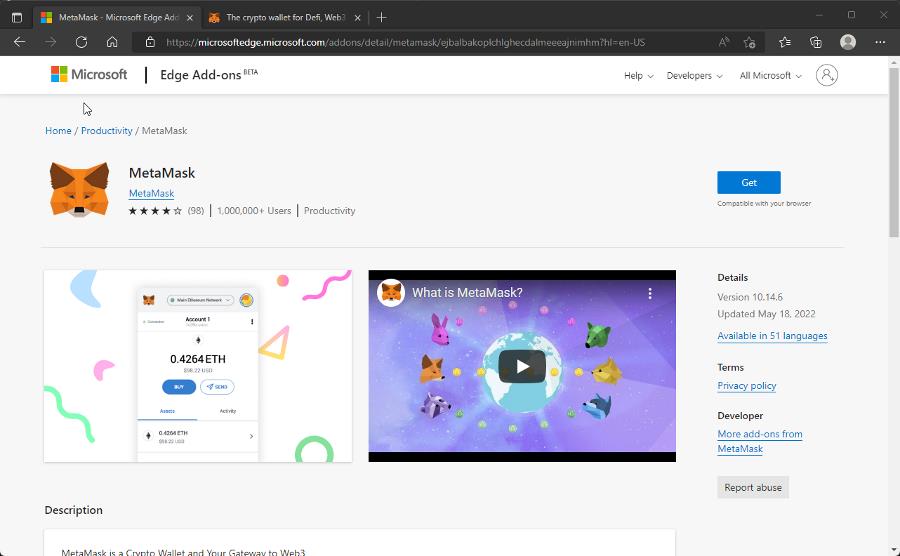Click the Forward navigation arrow

click(51, 42)
